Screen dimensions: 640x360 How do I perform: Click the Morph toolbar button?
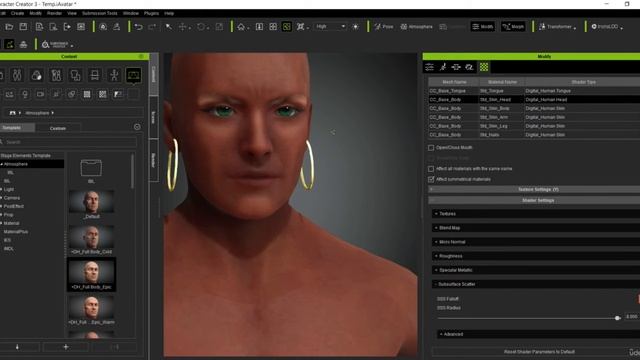513,27
